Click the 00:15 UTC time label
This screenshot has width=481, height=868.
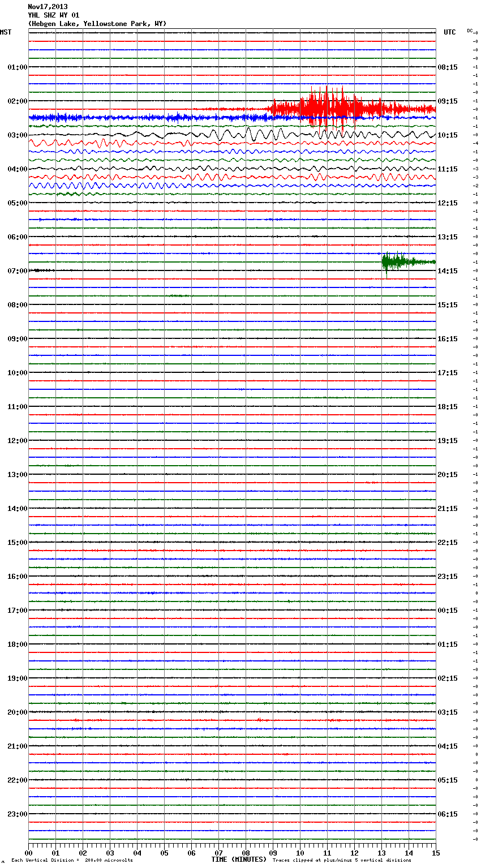(448, 611)
